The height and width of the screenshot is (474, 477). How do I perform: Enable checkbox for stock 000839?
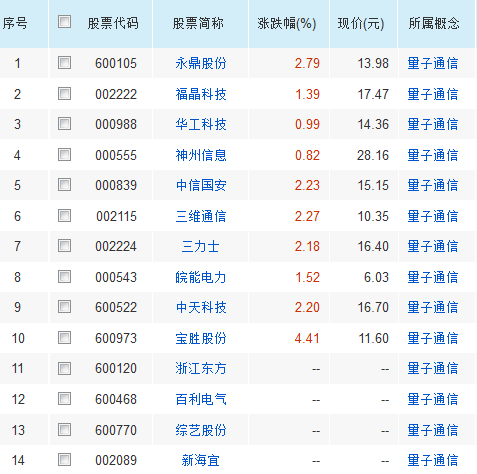(64, 185)
